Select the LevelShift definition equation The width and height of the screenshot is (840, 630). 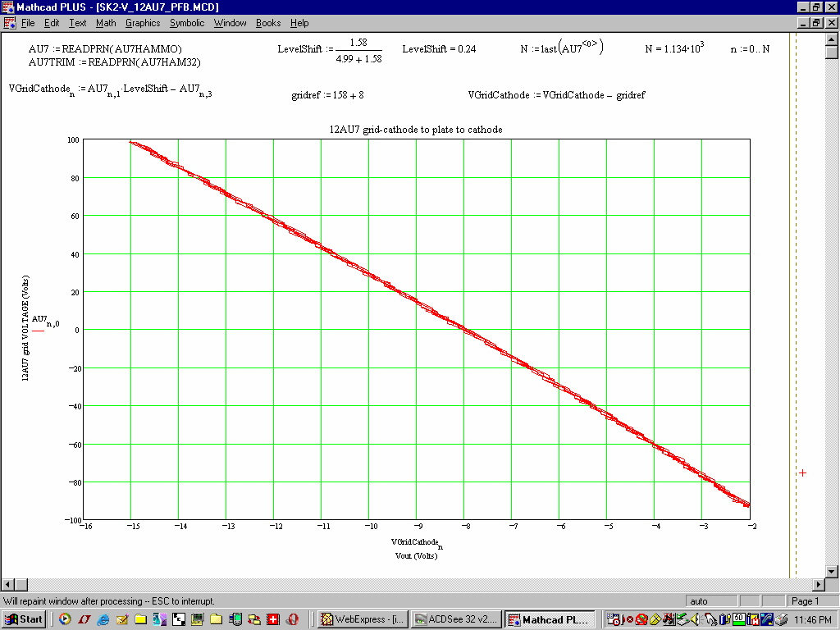click(330, 50)
